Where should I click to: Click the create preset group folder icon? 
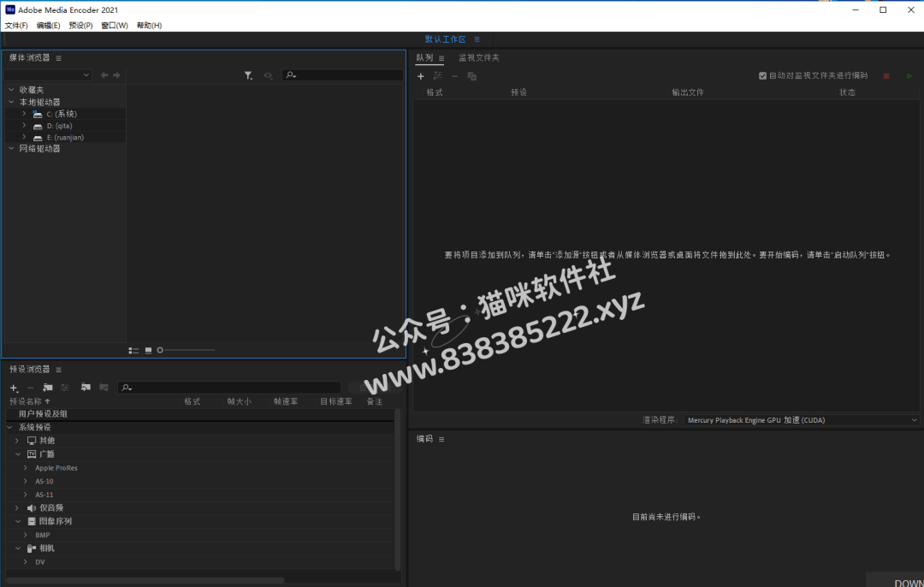[x=48, y=388]
